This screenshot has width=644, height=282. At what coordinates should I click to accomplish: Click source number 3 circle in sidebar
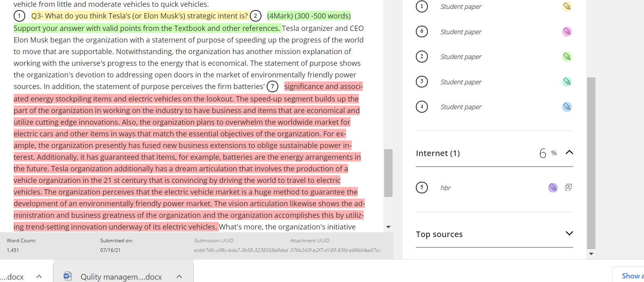[421, 82]
